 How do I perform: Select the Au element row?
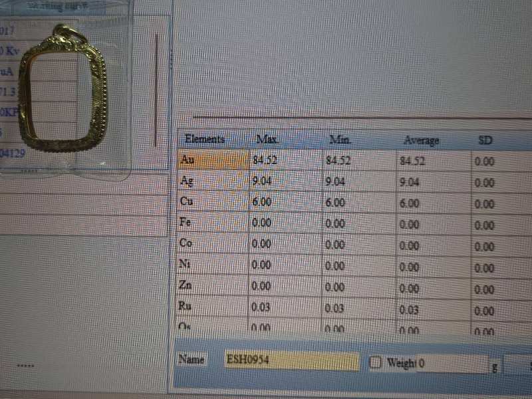click(212, 160)
